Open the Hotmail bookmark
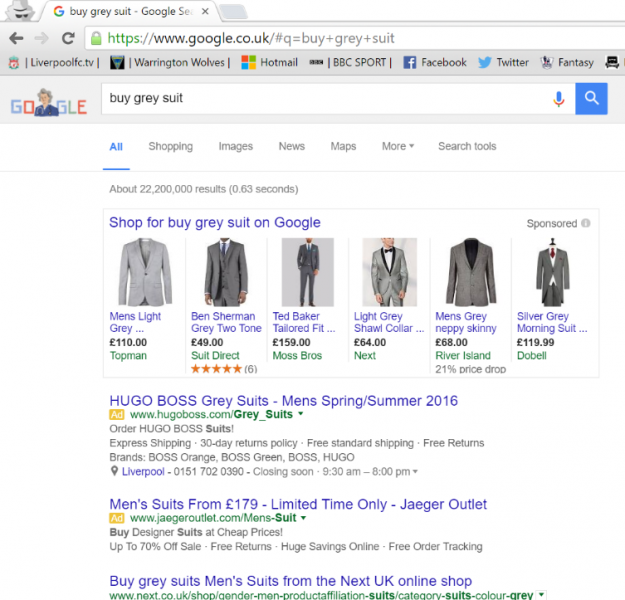Image resolution: width=625 pixels, height=600 pixels. 269,63
